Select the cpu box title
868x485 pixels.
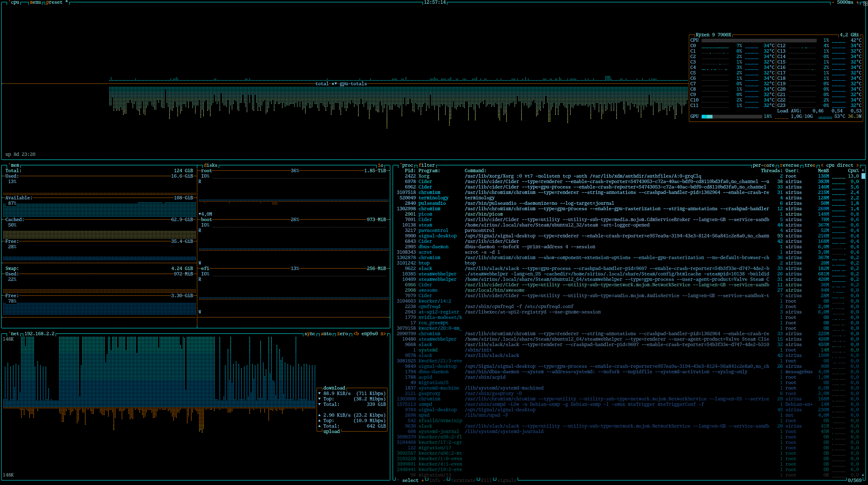[15, 2]
